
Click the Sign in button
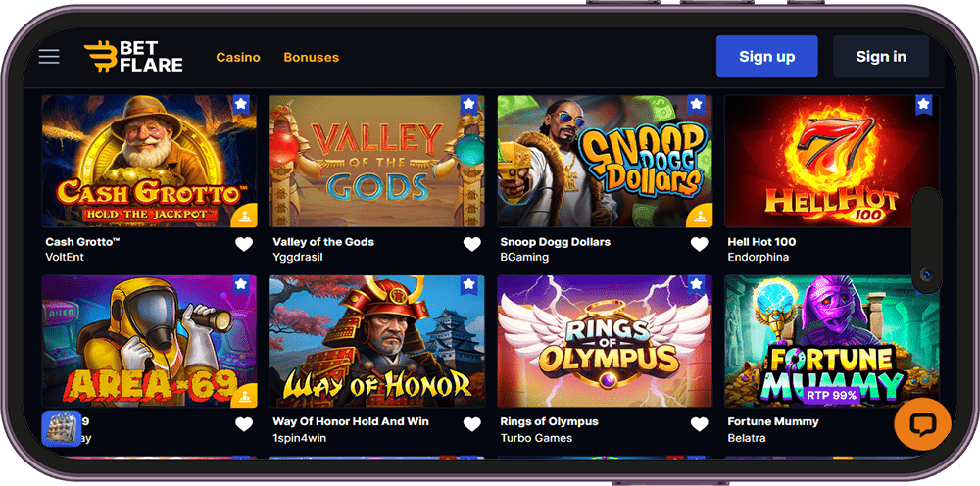881,56
